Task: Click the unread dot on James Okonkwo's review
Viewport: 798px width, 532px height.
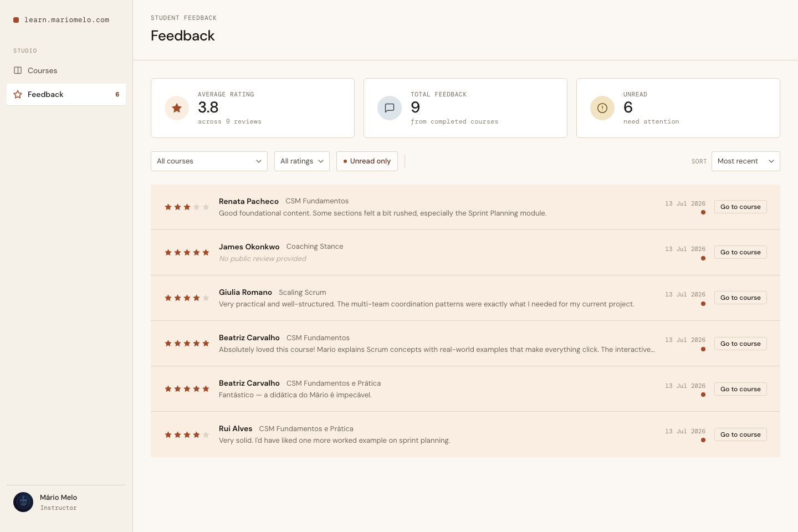Action: pyautogui.click(x=703, y=258)
